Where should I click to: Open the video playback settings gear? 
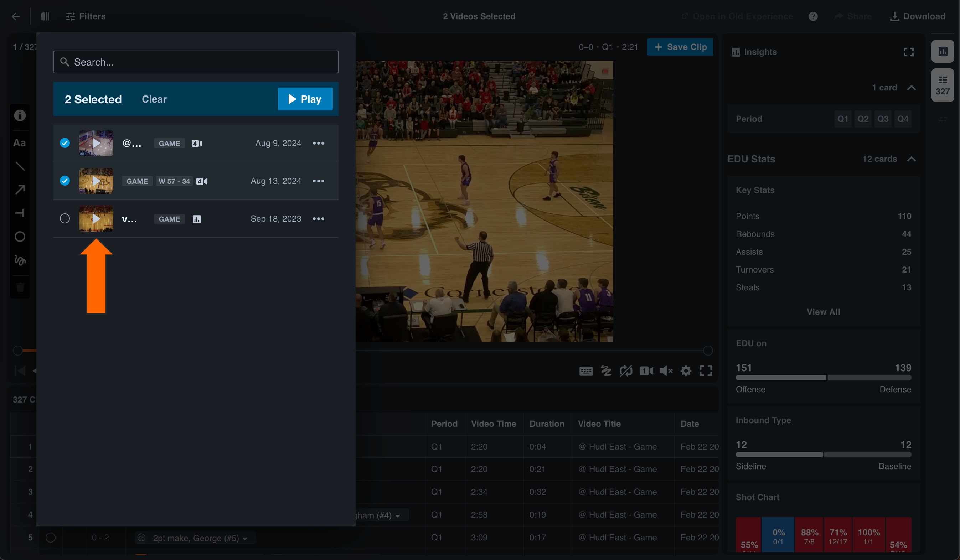[x=686, y=371]
